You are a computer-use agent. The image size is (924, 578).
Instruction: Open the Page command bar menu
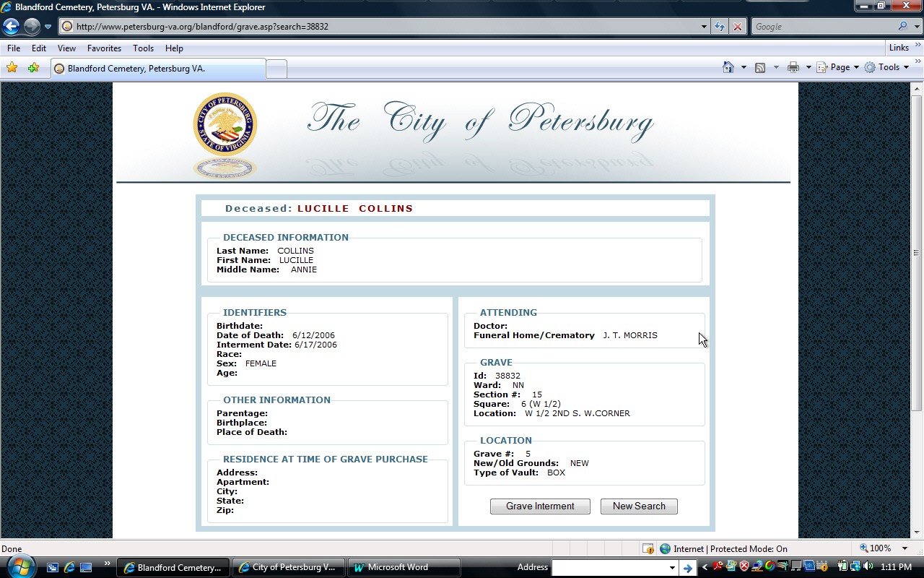(x=838, y=67)
